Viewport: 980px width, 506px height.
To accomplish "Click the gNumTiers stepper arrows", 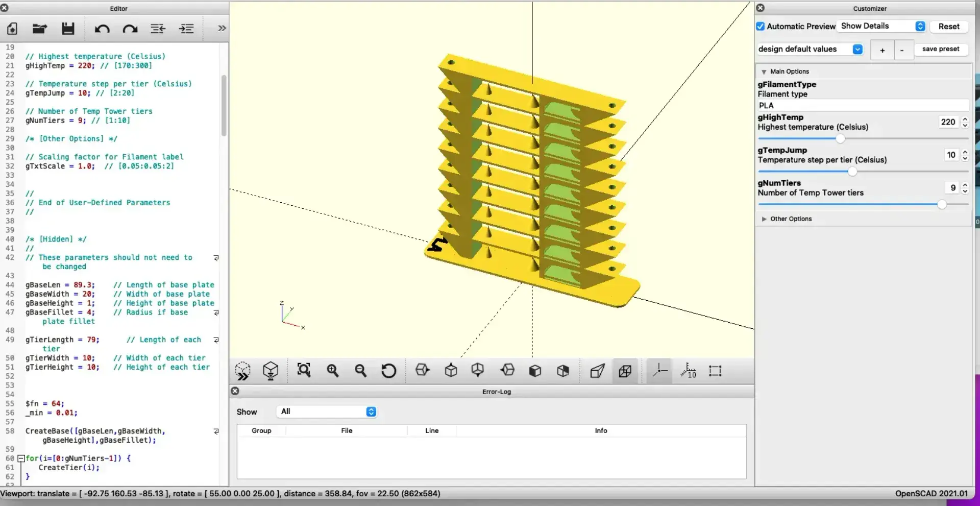I will coord(965,188).
